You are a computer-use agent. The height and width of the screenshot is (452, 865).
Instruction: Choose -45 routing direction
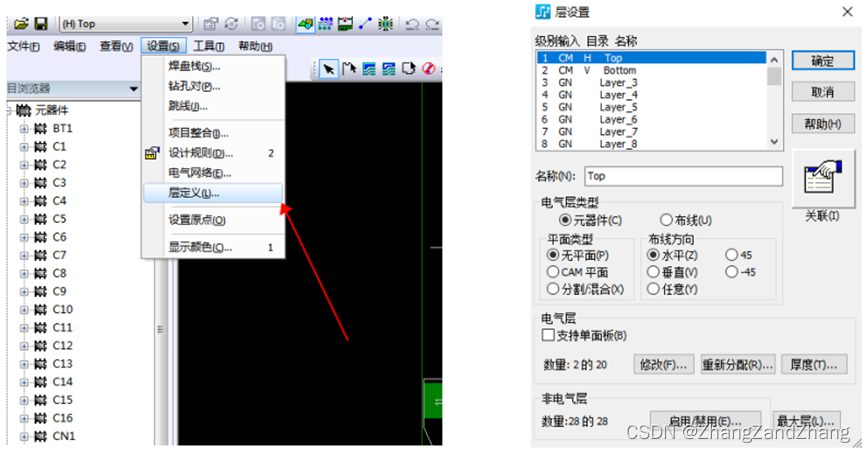[731, 272]
